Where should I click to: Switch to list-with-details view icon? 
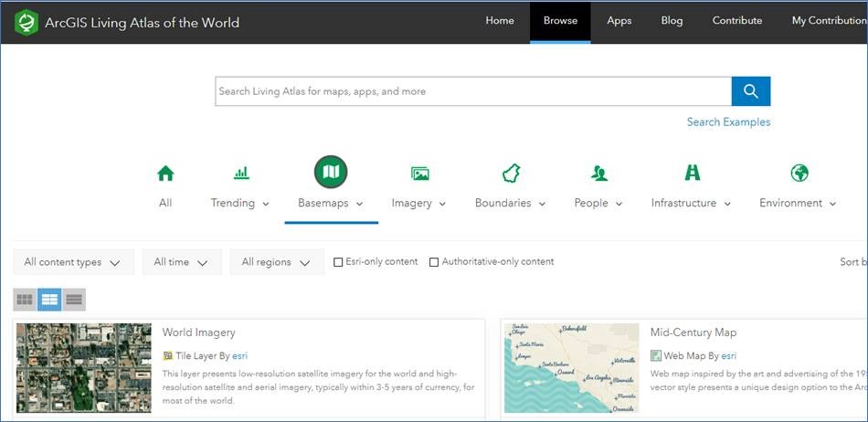tap(50, 300)
